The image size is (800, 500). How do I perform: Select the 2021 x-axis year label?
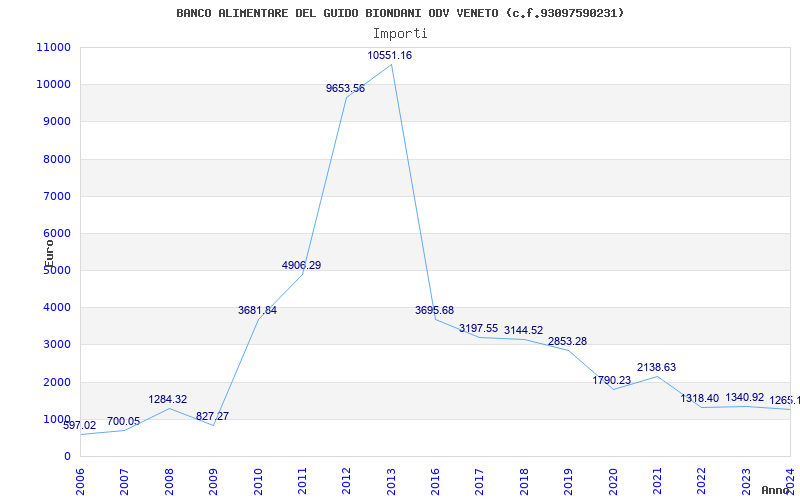point(657,482)
